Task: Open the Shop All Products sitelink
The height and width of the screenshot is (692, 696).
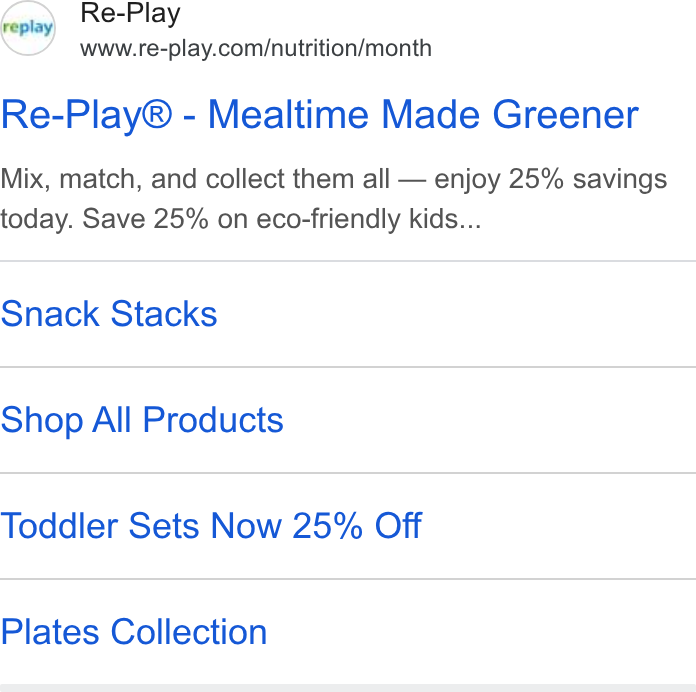Action: [x=142, y=420]
